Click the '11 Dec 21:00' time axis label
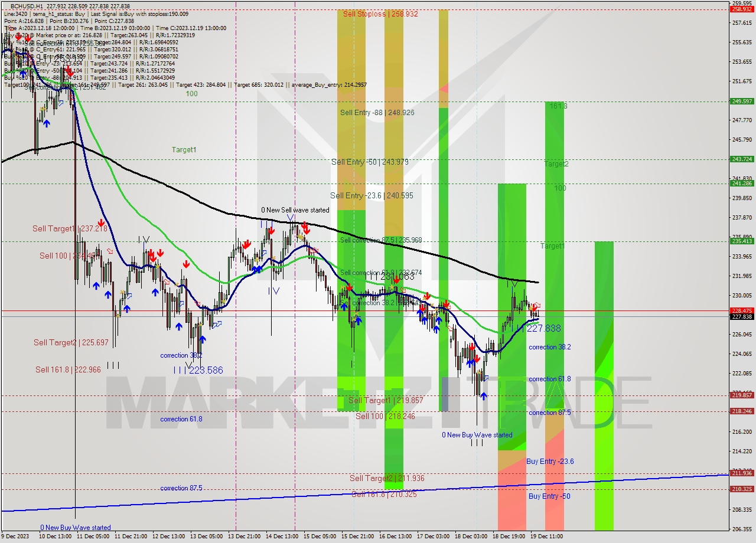 pyautogui.click(x=131, y=537)
